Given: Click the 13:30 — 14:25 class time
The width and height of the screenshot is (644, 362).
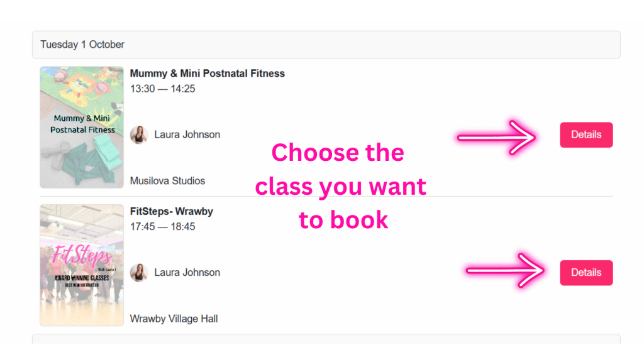Looking at the screenshot, I should [x=162, y=89].
